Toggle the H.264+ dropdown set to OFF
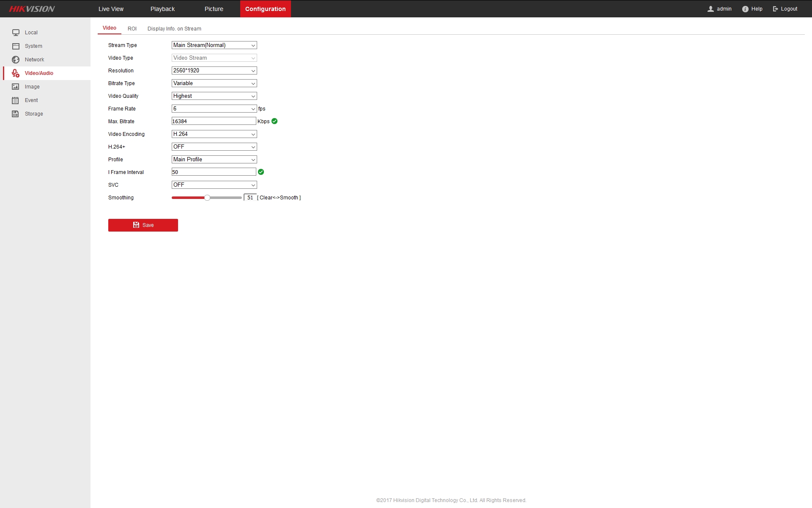 214,147
